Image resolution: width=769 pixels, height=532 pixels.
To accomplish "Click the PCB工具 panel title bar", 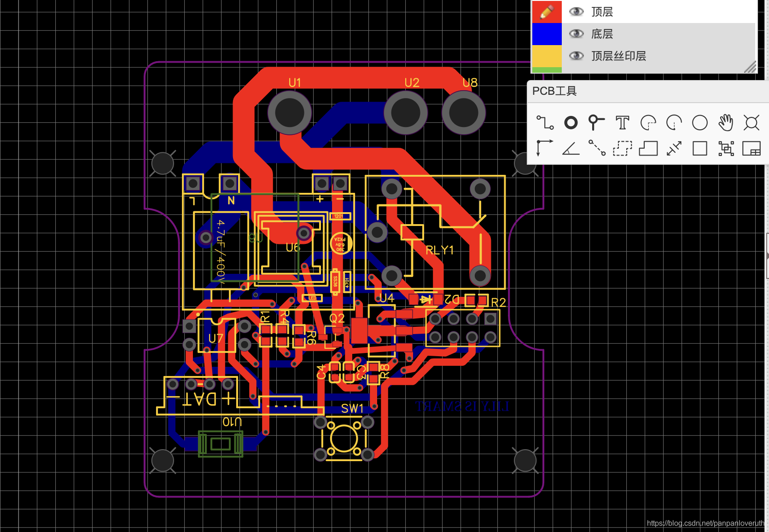I will (647, 91).
